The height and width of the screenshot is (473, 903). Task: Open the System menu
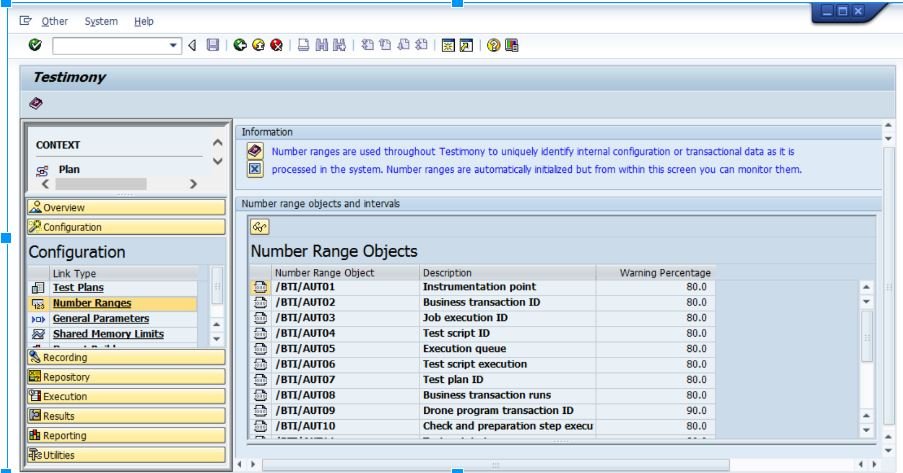click(101, 21)
